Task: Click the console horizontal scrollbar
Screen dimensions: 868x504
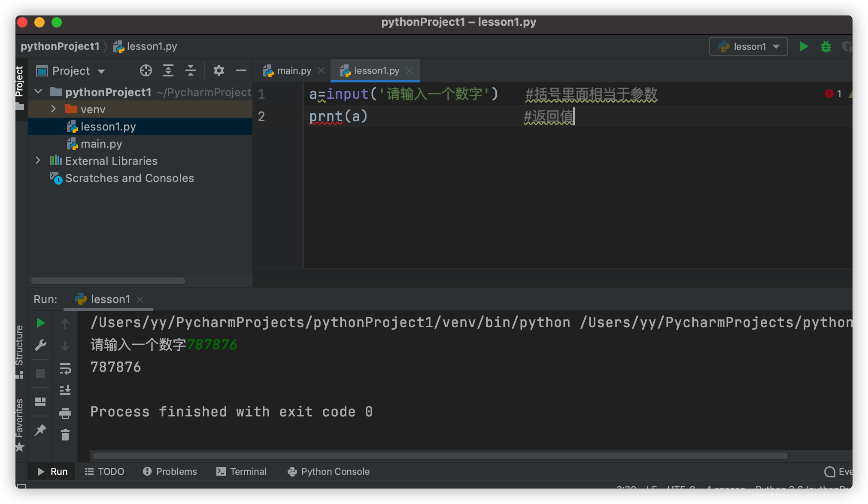Action: tap(440, 456)
